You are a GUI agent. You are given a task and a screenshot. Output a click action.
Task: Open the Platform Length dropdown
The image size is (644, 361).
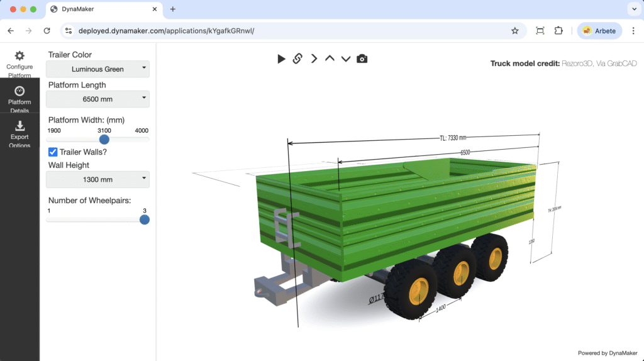point(97,99)
